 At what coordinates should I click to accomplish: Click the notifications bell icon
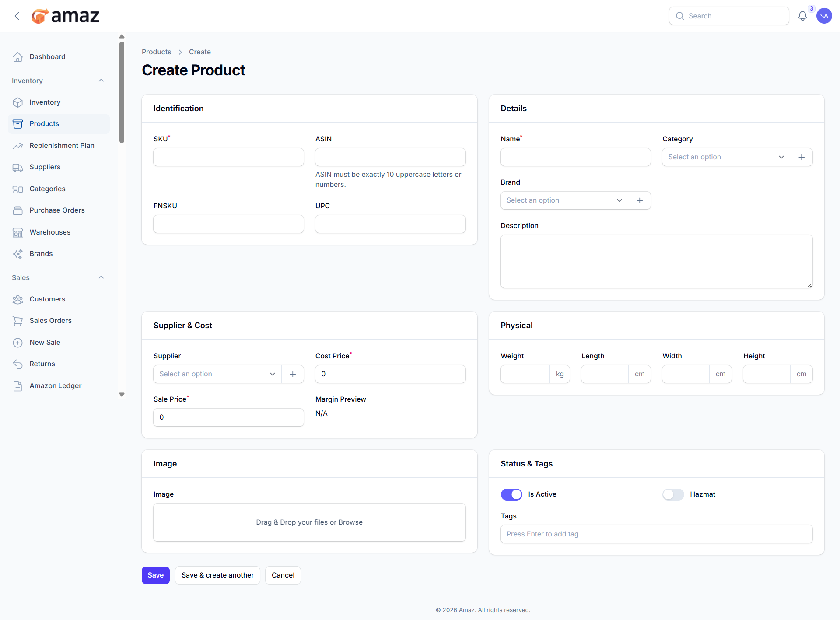click(802, 16)
